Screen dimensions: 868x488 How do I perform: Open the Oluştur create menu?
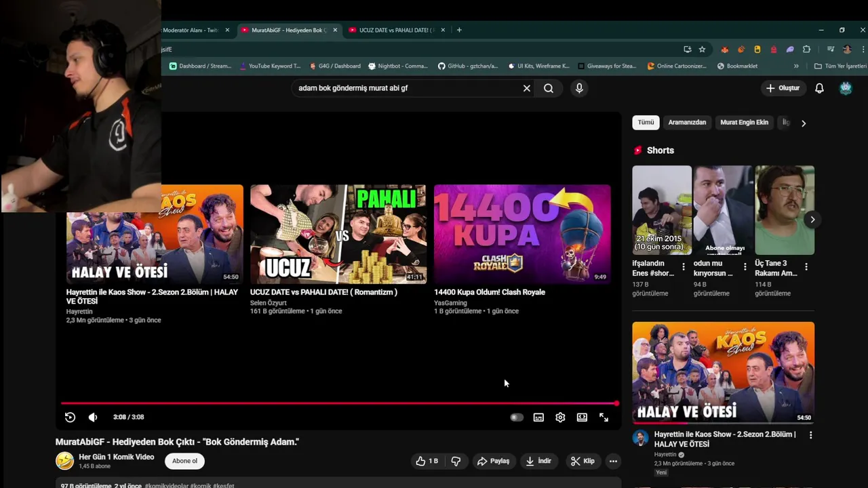tap(783, 88)
